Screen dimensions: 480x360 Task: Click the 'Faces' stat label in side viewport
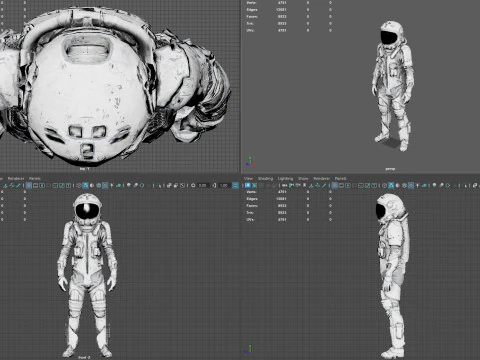coord(252,206)
